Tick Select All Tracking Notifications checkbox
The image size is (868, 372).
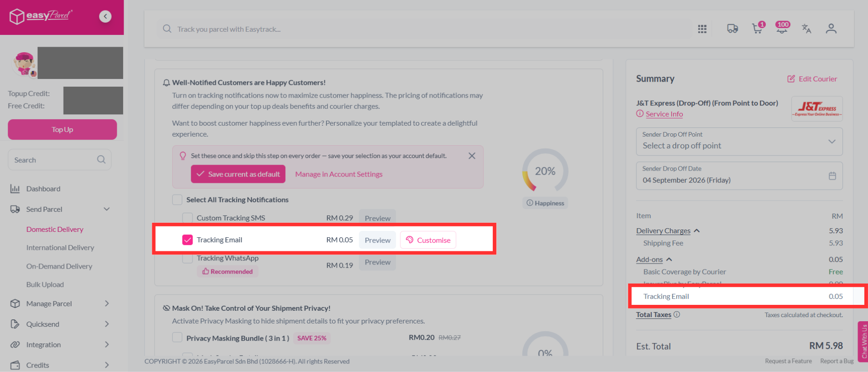tap(177, 200)
